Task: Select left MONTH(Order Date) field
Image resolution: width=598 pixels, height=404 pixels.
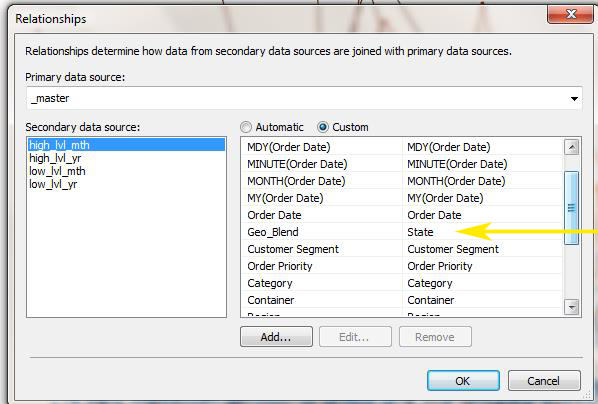Action: click(x=296, y=181)
